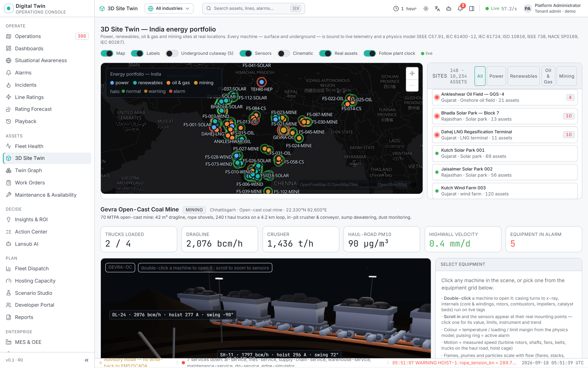This screenshot has height=368, width=588.
Task: Open the Platform Administrator user menu
Action: click(552, 9)
